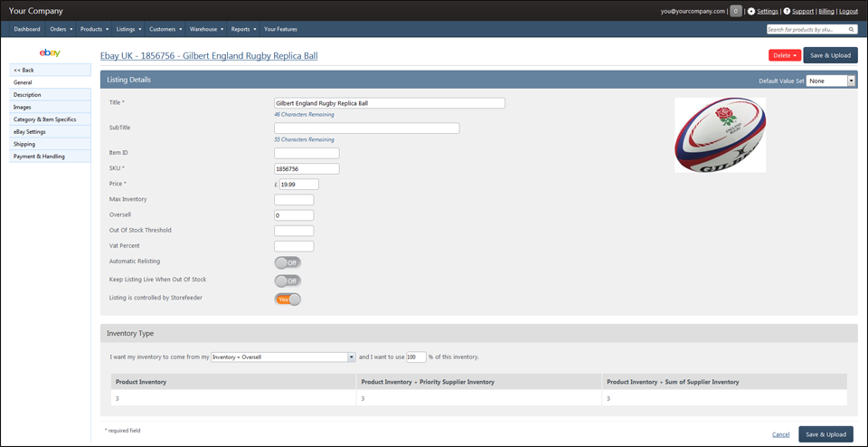Click the Item ID input field
868x447 pixels.
coord(307,154)
